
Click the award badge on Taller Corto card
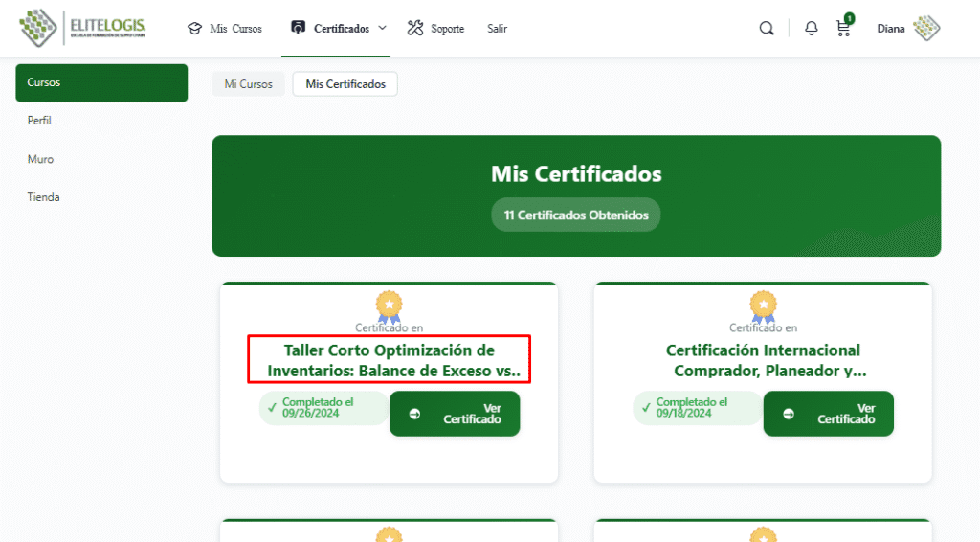coord(389,305)
